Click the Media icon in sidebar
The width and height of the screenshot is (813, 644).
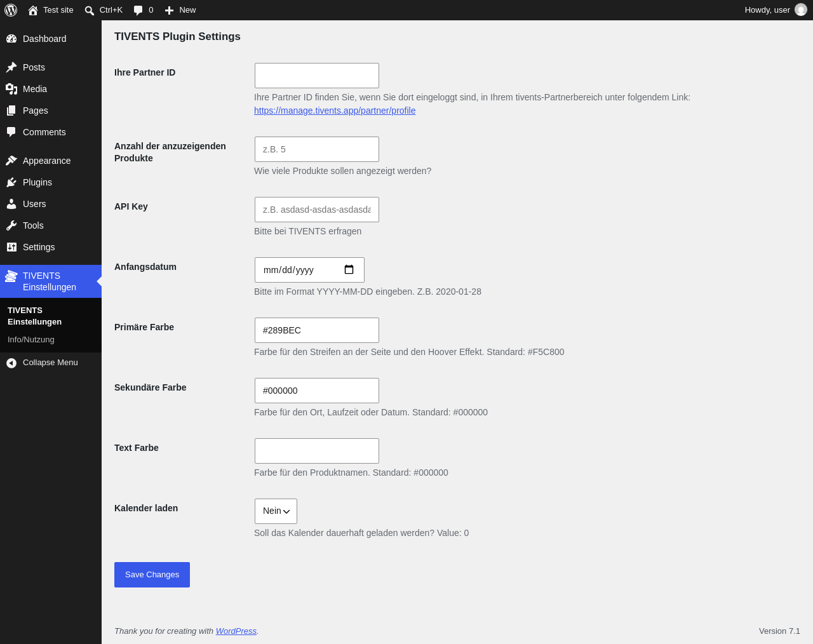pyautogui.click(x=11, y=89)
